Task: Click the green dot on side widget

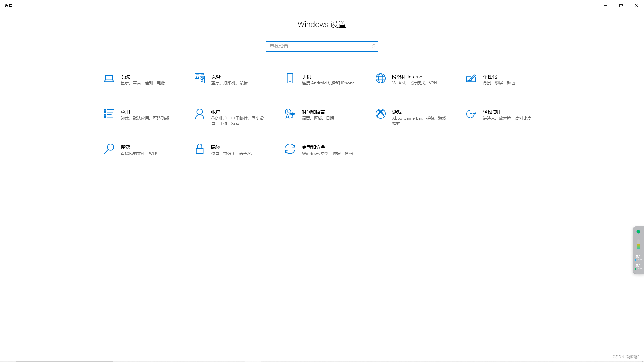Action: pyautogui.click(x=638, y=232)
